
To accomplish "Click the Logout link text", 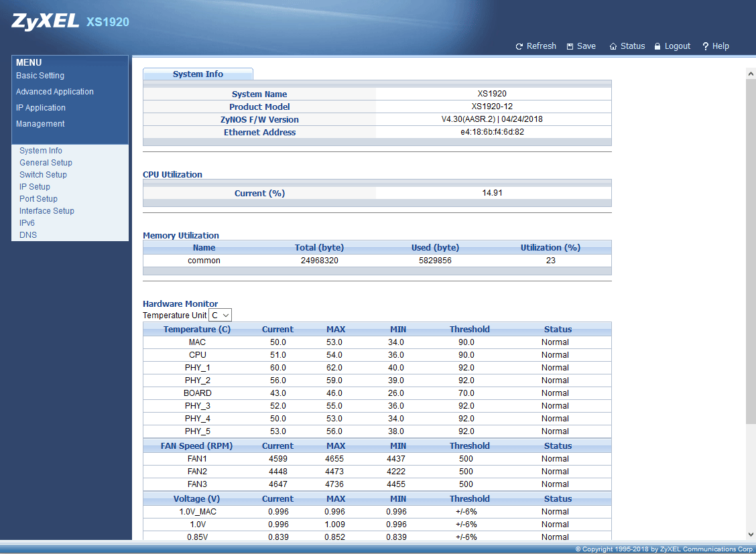I will [x=678, y=46].
